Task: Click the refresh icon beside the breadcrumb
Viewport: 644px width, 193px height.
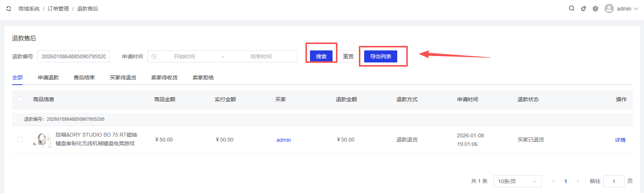Action: (x=9, y=9)
